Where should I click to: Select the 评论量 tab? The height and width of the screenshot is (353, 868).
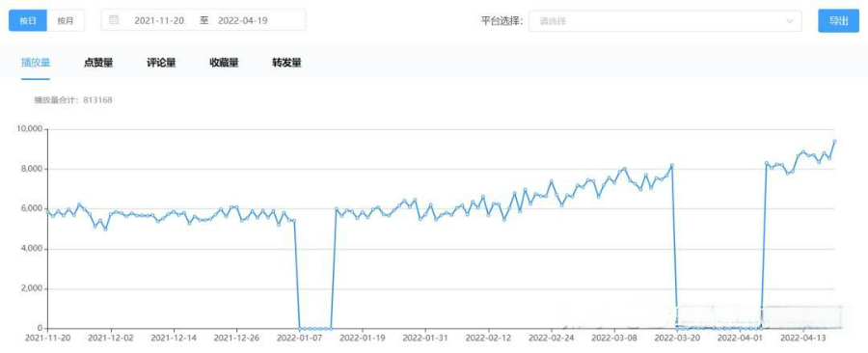161,63
